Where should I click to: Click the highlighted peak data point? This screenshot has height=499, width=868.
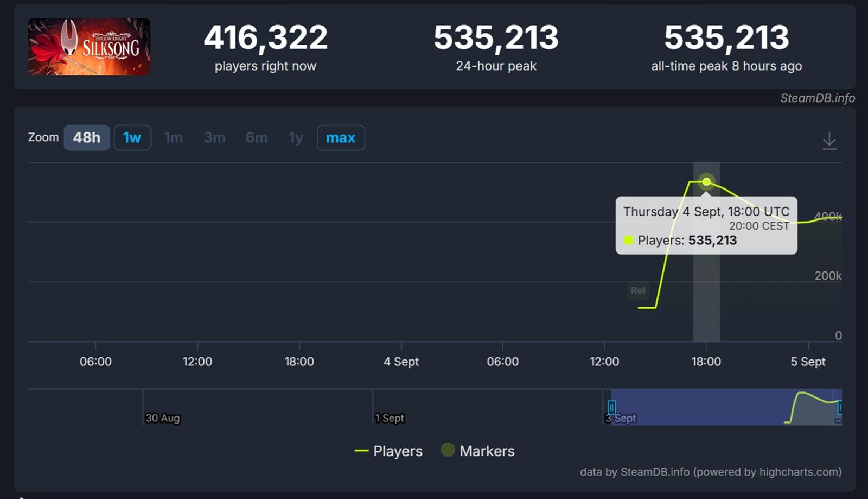pos(706,181)
